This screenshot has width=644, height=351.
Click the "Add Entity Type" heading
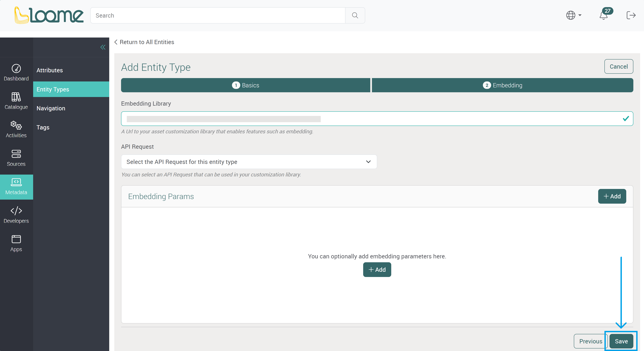[156, 67]
